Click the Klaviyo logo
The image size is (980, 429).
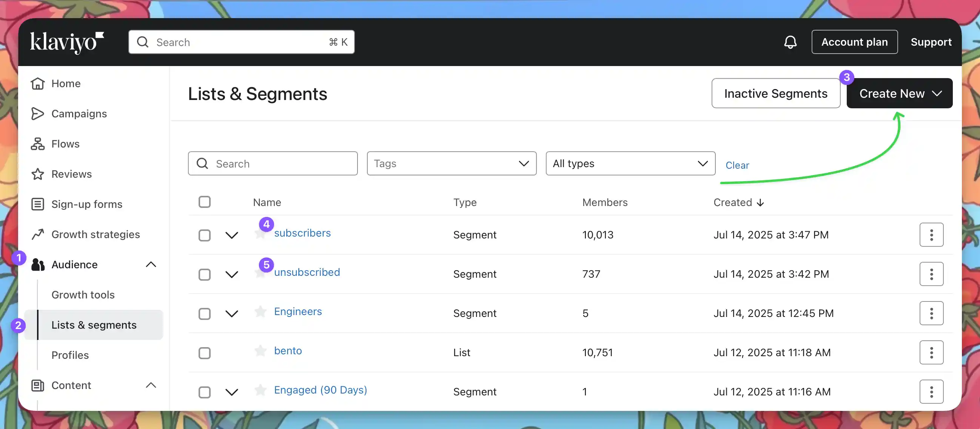pos(66,42)
